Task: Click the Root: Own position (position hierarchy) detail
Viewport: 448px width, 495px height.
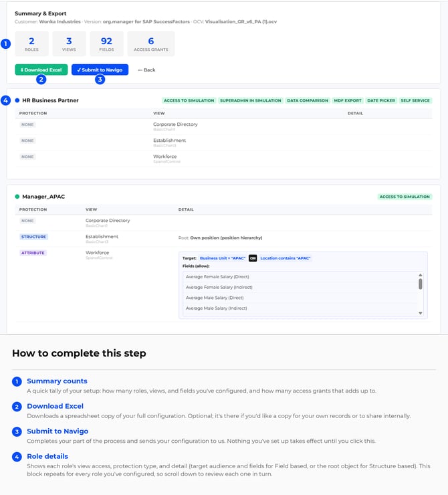Action: point(220,237)
